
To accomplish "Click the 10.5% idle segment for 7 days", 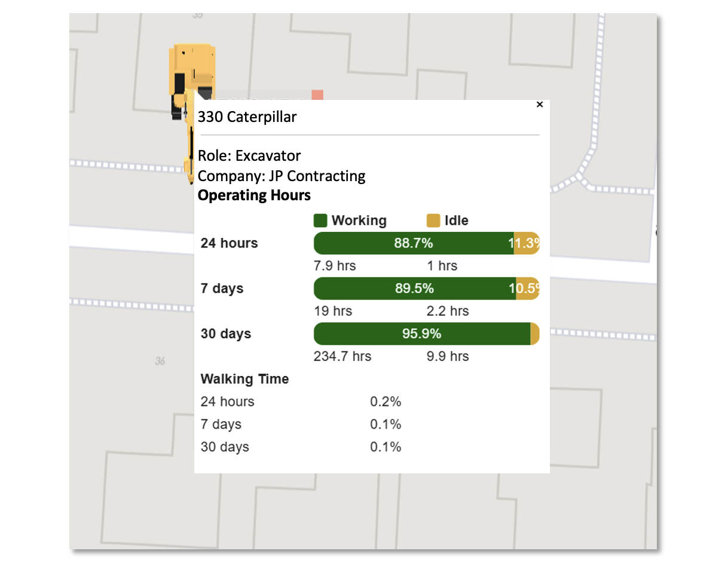I will 527,289.
